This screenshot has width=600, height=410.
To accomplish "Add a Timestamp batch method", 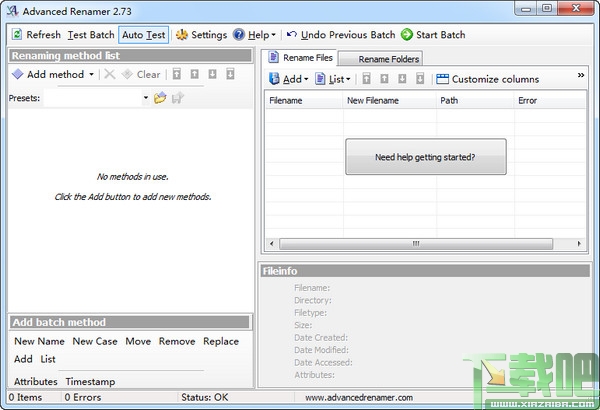I will 90,382.
